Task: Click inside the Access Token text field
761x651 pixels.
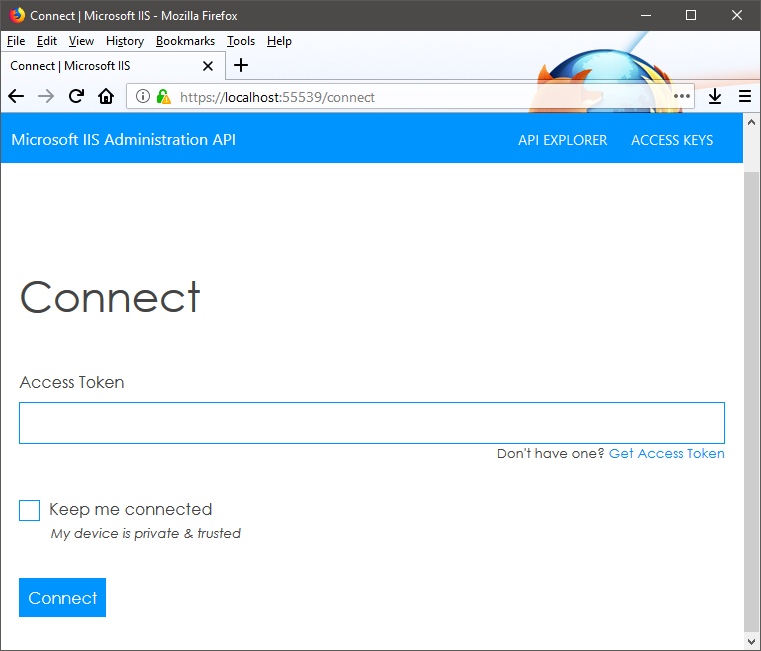Action: (372, 423)
